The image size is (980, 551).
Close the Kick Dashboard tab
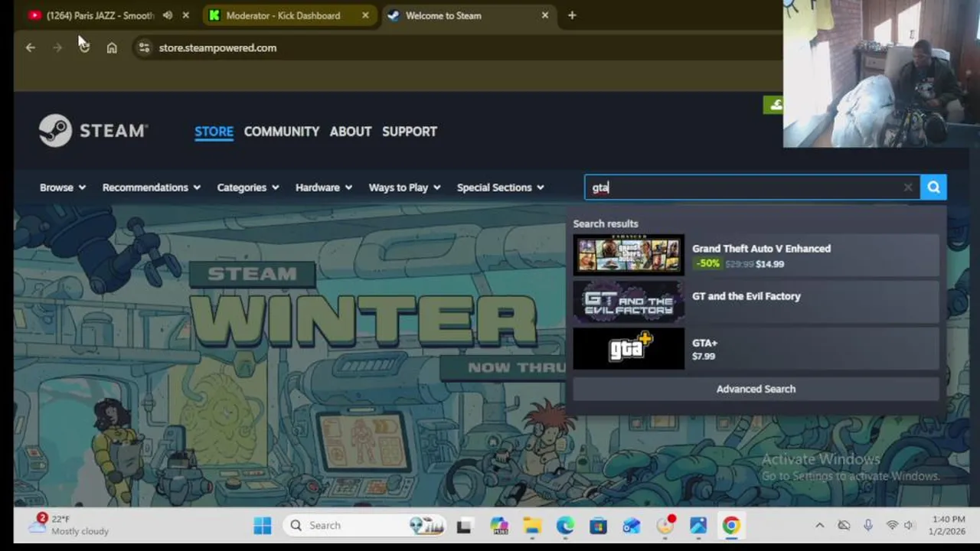click(365, 15)
